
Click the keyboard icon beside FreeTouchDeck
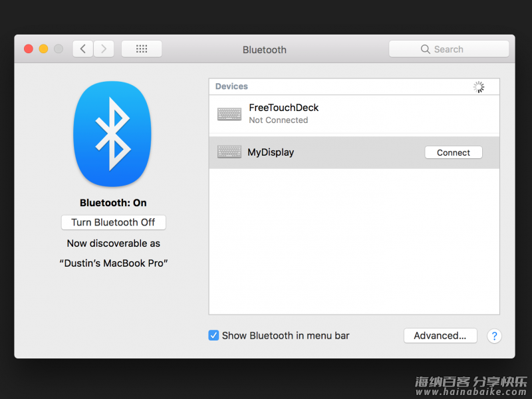229,114
